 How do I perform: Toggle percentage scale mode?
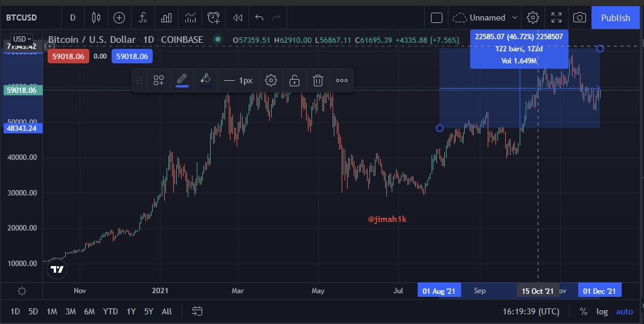tap(583, 312)
